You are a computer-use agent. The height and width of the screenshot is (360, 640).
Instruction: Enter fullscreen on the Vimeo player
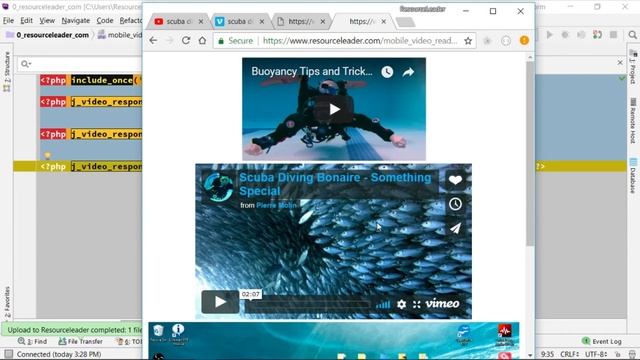pyautogui.click(x=416, y=304)
